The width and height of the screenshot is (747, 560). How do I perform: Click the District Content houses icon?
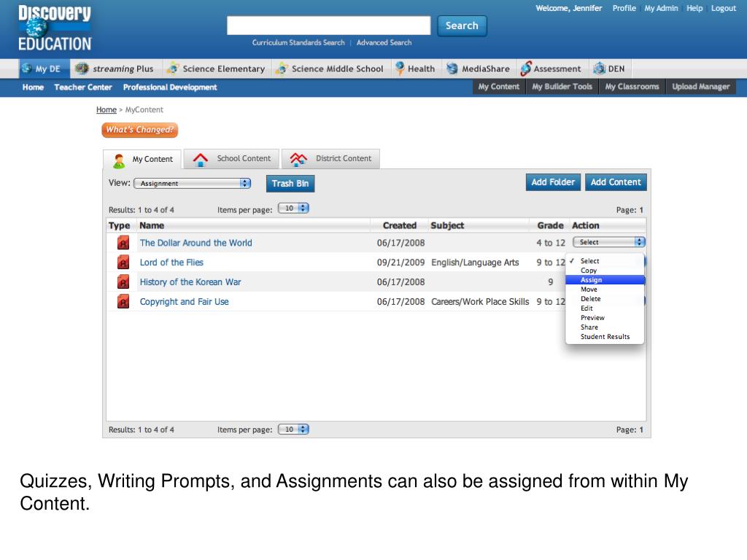point(298,160)
